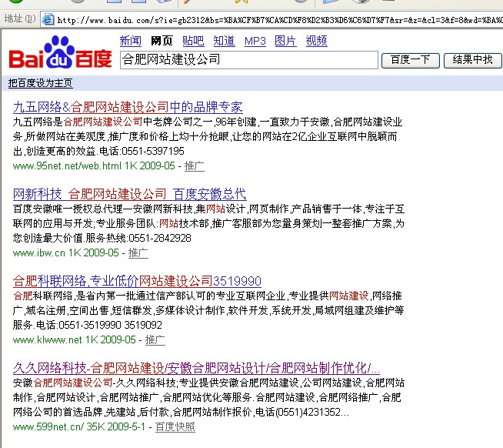Click green URL www.klwww.net
Viewport: 503px width, 448px height.
tap(48, 339)
